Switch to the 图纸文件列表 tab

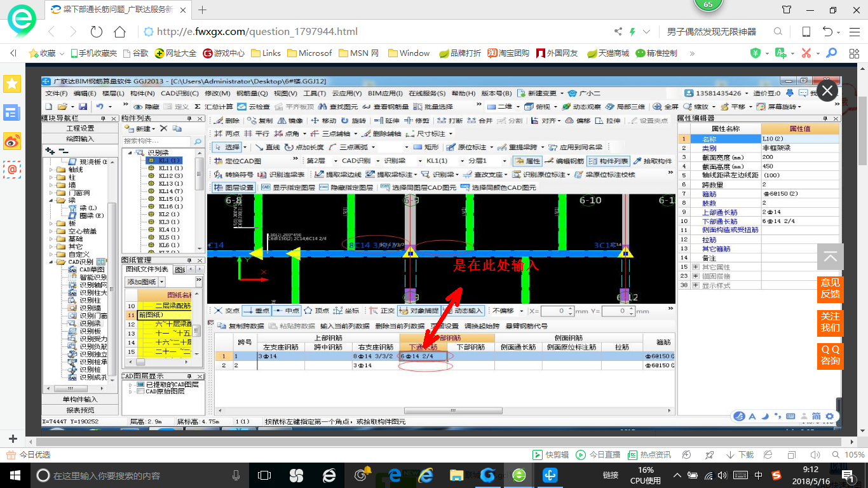tap(147, 269)
